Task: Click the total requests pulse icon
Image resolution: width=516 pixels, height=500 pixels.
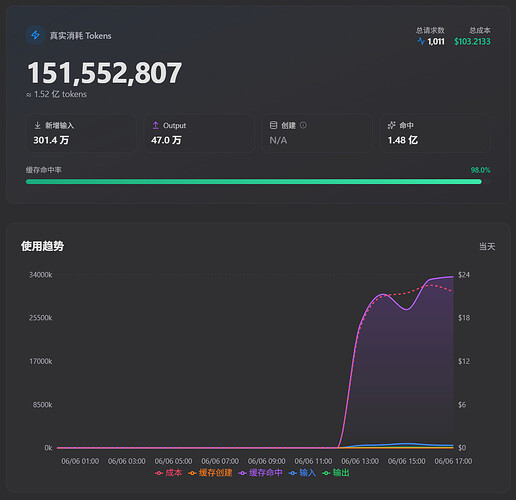Action: pos(421,41)
